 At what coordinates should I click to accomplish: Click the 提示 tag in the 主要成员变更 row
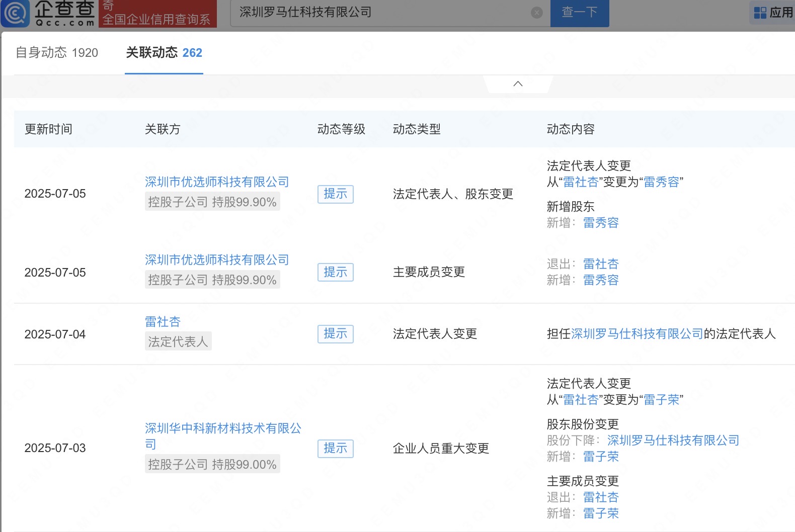(x=336, y=272)
